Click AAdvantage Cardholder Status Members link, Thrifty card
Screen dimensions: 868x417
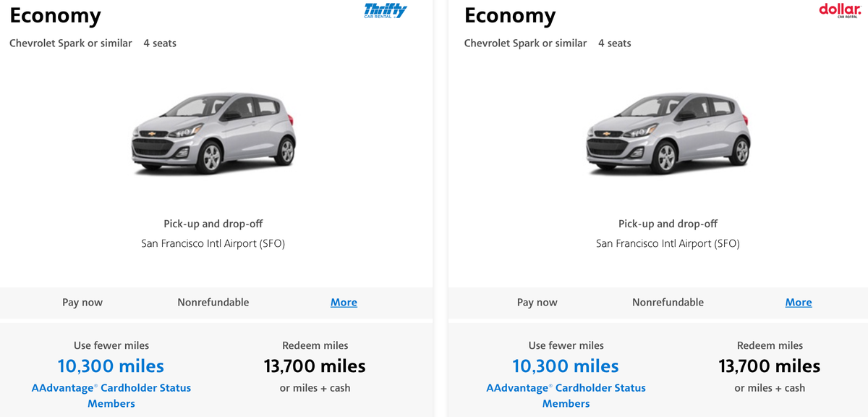pyautogui.click(x=111, y=395)
